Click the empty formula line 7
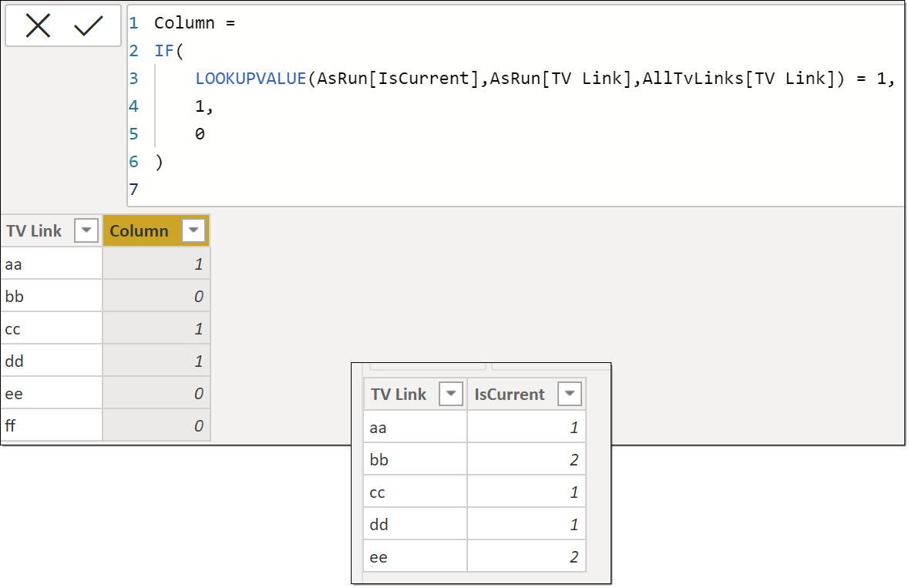The width and height of the screenshot is (909, 588). [x=516, y=190]
